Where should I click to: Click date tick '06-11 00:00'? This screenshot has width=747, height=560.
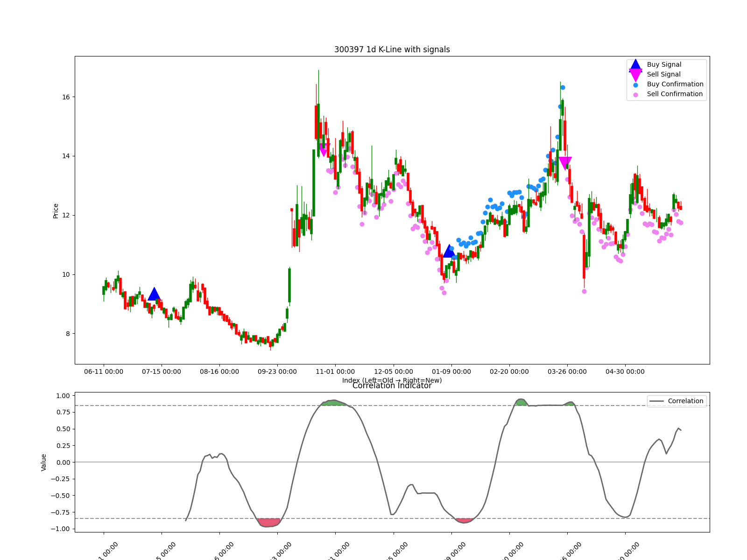click(104, 372)
